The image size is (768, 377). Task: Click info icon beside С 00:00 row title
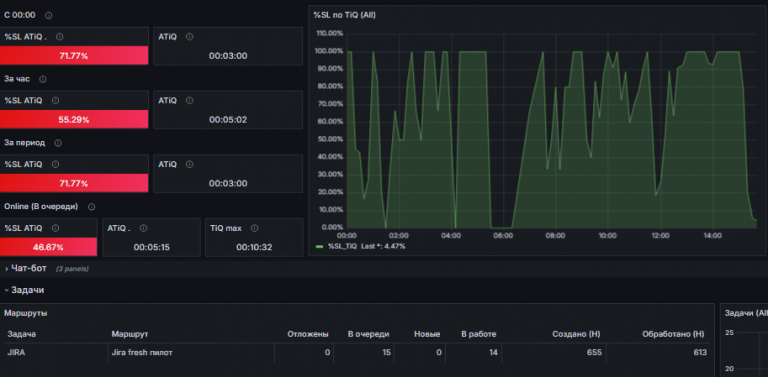pos(48,15)
